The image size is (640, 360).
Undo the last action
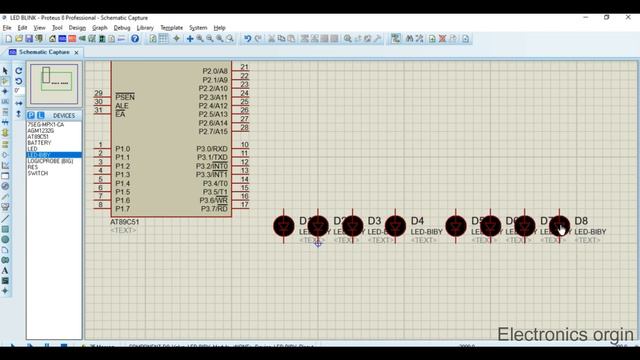[x=247, y=39]
